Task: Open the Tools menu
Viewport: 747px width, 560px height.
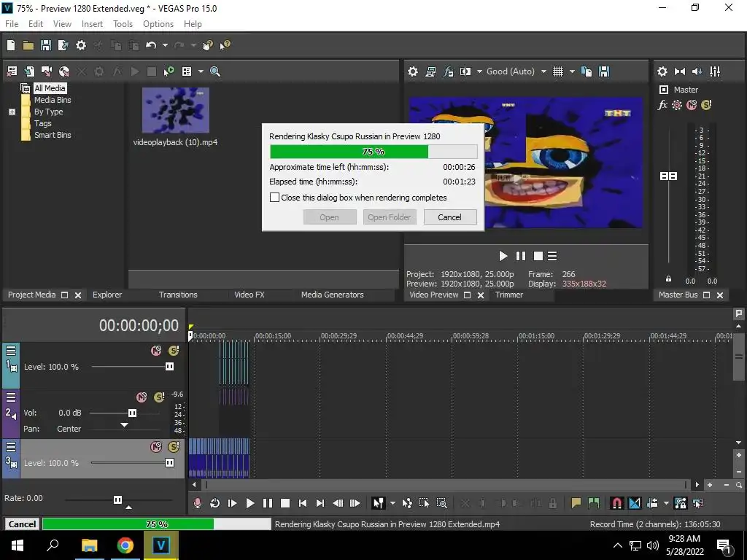Action: [x=123, y=24]
